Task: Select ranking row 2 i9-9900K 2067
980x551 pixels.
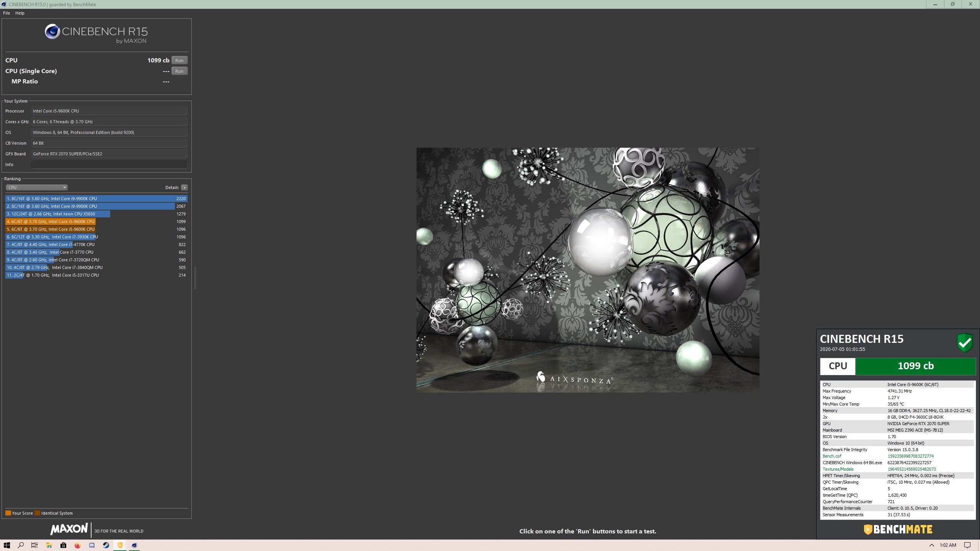Action: pyautogui.click(x=96, y=206)
